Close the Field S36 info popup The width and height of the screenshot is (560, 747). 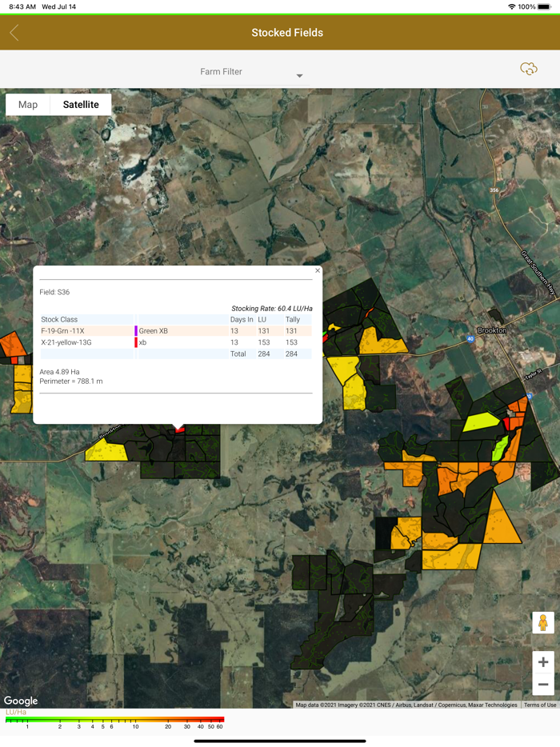(x=318, y=270)
